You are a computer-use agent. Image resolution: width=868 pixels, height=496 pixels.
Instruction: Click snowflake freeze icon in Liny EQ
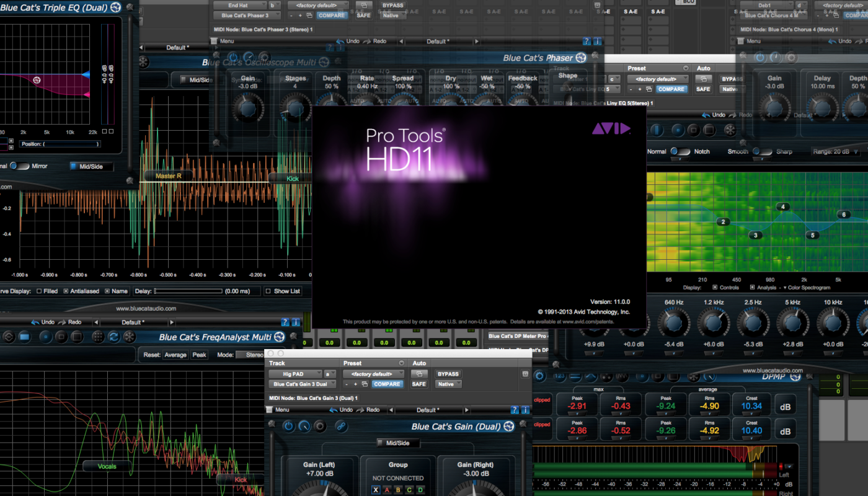(x=730, y=130)
